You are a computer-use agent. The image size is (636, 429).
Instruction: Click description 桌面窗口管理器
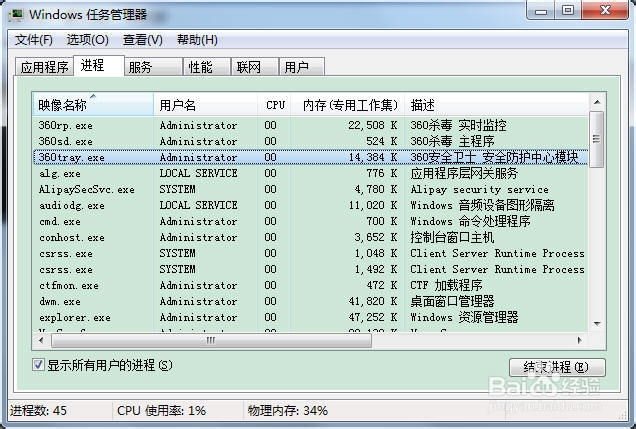pos(452,301)
